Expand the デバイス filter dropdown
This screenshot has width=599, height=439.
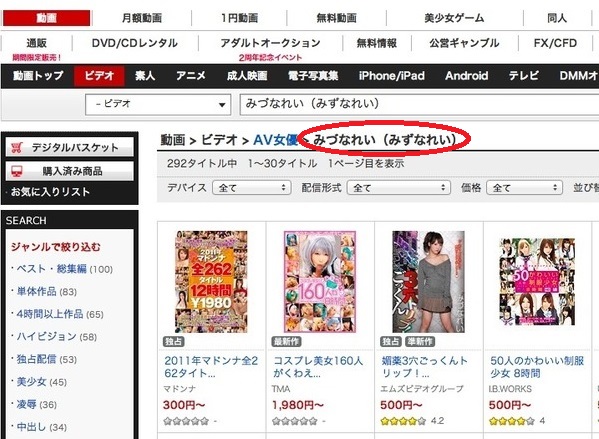pos(252,188)
